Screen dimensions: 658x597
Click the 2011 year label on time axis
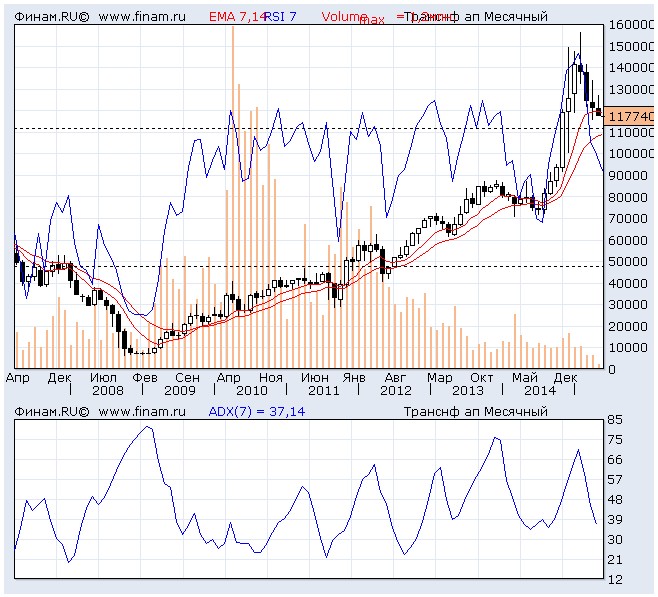(x=324, y=391)
